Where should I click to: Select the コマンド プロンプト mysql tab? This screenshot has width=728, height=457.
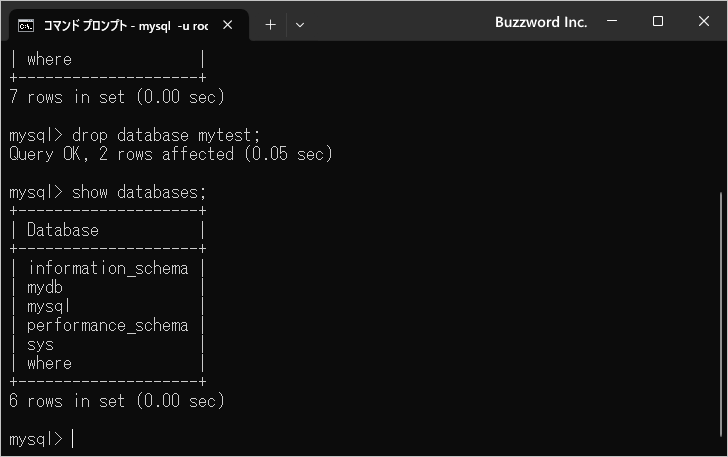click(x=125, y=25)
